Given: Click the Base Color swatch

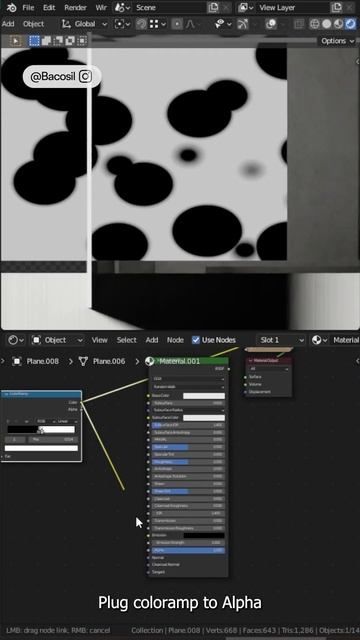Looking at the screenshot, I should pyautogui.click(x=204, y=396).
